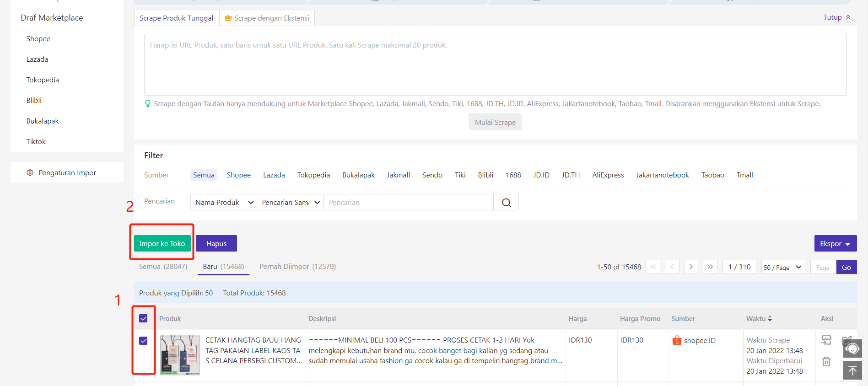Screen dimensions: 868x386
Task: Switch to Scrape dengan Ekstensi tab
Action: 267,18
